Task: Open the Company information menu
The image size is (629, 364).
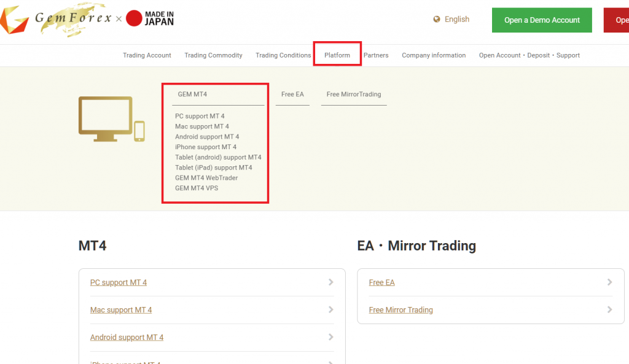Action: click(x=434, y=55)
